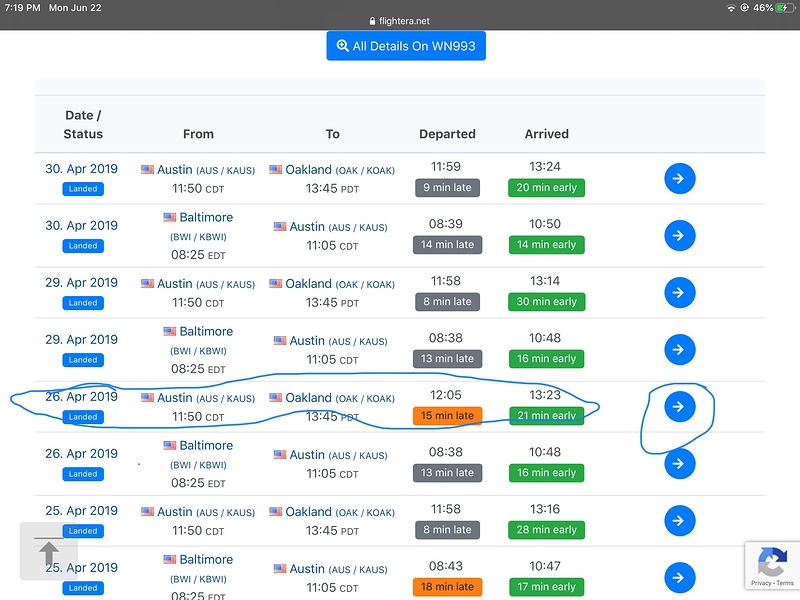Screen dimensions: 800x600
Task: Open the 29. Apr 2019 date link for the Baltimore–Austin row
Action: pos(81,340)
